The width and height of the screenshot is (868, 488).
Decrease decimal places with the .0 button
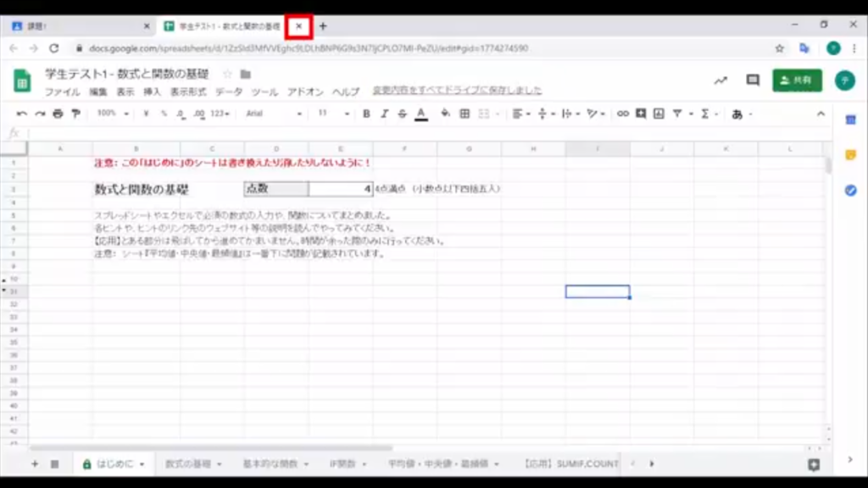point(181,114)
